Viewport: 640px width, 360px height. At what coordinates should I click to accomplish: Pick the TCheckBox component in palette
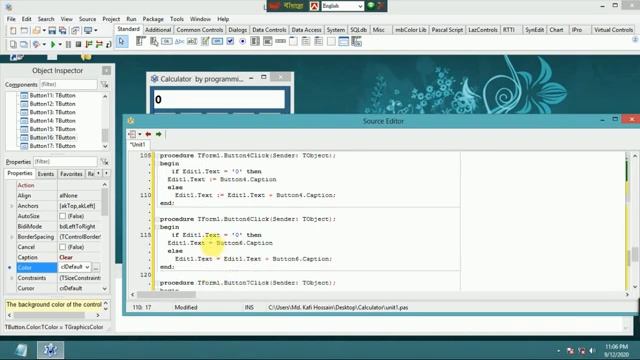coord(230,41)
